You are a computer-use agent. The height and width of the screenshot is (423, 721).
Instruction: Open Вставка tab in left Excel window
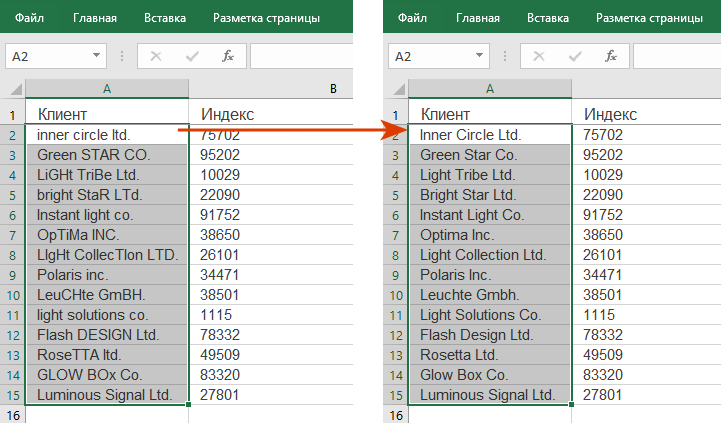coord(165,18)
